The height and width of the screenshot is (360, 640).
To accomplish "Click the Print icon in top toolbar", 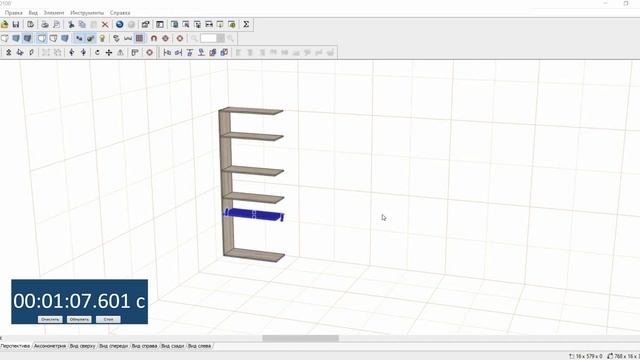I will click(45, 24).
